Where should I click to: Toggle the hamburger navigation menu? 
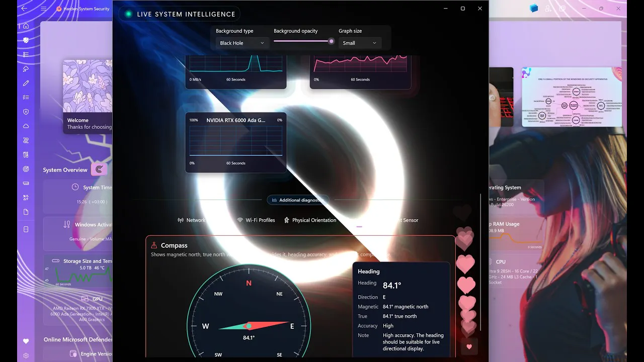(x=44, y=9)
